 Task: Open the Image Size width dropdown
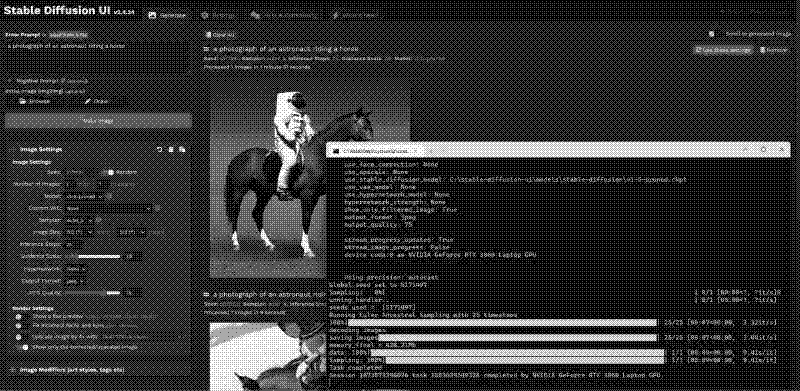80,232
